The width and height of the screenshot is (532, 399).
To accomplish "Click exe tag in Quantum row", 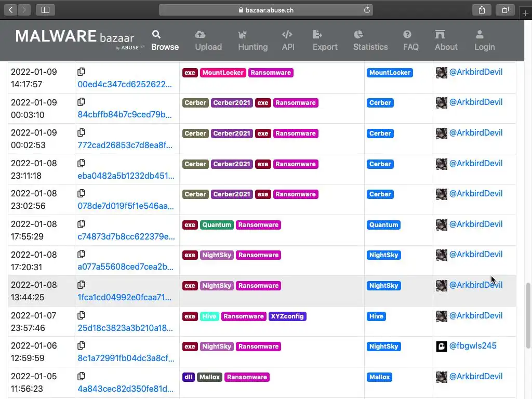I will (190, 225).
